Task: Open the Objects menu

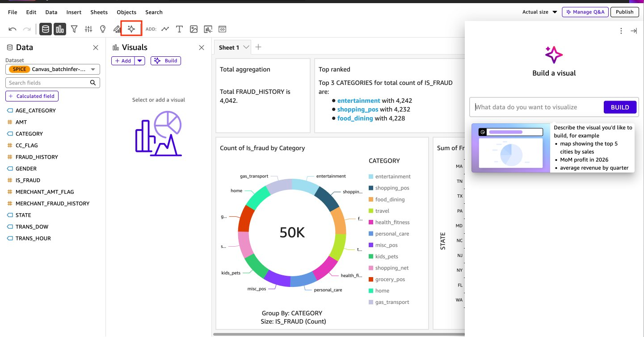Action: point(126,12)
